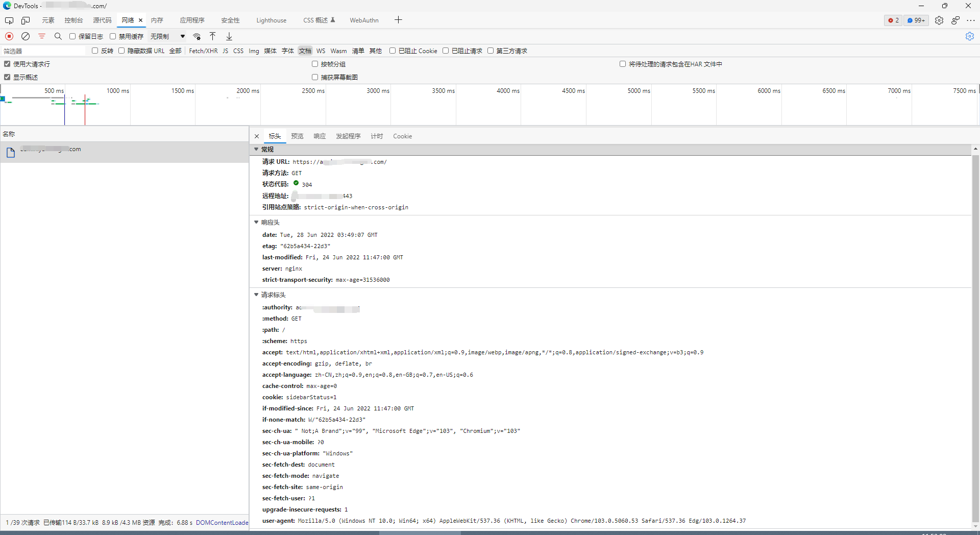Show the 预览 details tab
The height and width of the screenshot is (535, 980).
pos(297,136)
